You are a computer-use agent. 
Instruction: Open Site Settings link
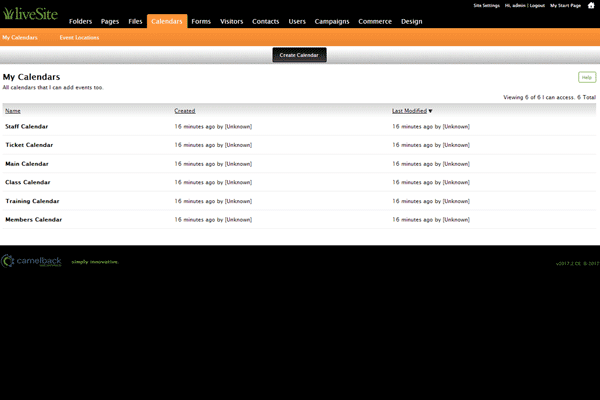(x=487, y=5)
